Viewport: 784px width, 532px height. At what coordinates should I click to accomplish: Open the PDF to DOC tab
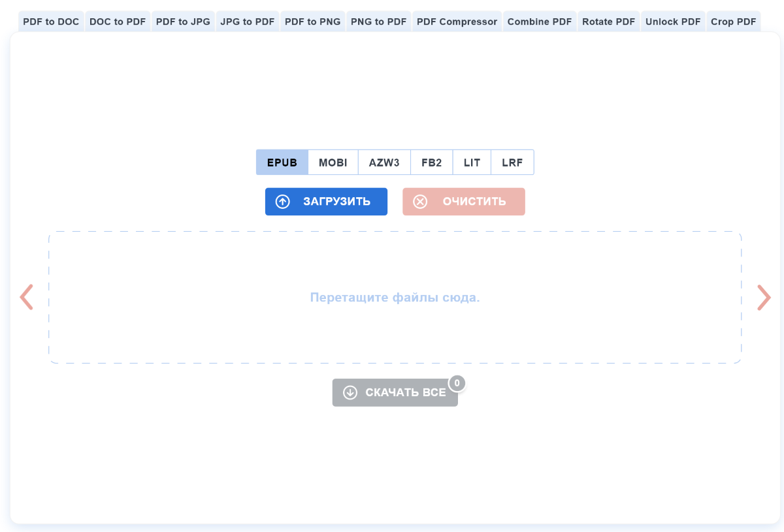(x=51, y=22)
